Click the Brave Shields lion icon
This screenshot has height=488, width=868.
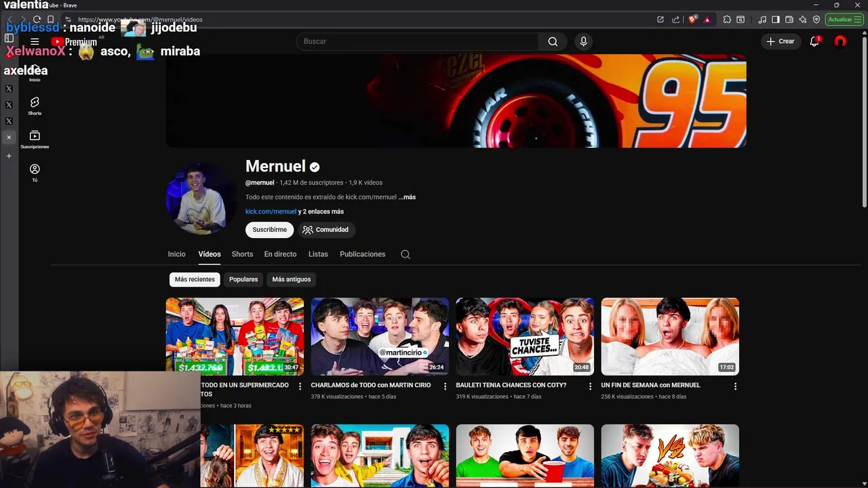tap(692, 20)
